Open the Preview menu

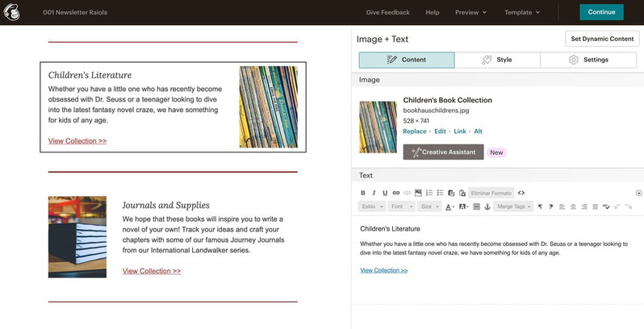470,12
